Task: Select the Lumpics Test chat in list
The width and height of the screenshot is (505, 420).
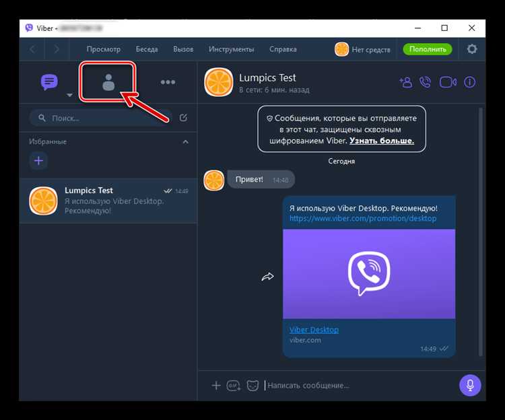Action: click(x=108, y=201)
